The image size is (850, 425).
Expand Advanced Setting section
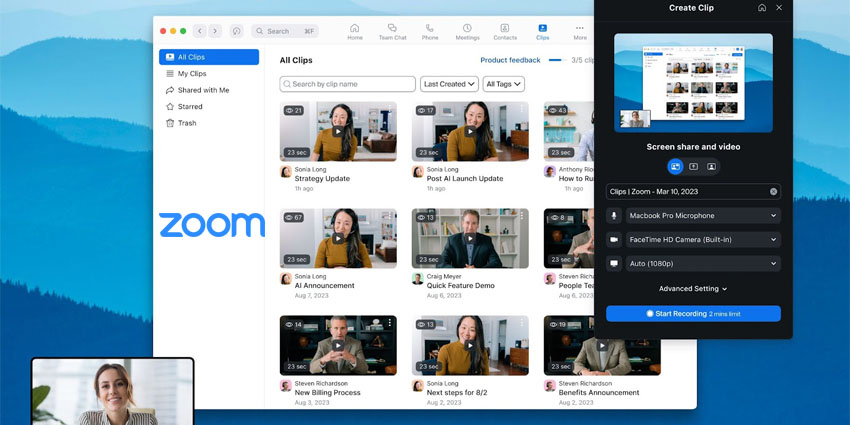(692, 289)
